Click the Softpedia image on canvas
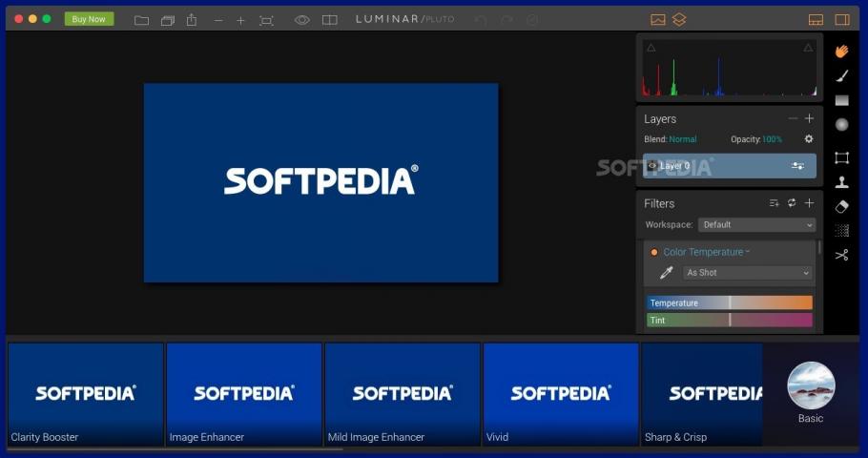 coord(321,183)
